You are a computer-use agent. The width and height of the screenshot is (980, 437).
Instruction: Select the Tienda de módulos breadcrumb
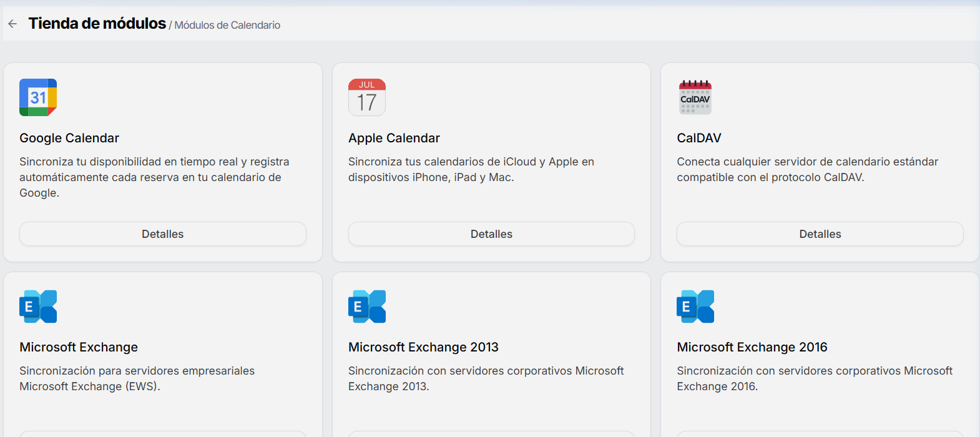pos(97,24)
